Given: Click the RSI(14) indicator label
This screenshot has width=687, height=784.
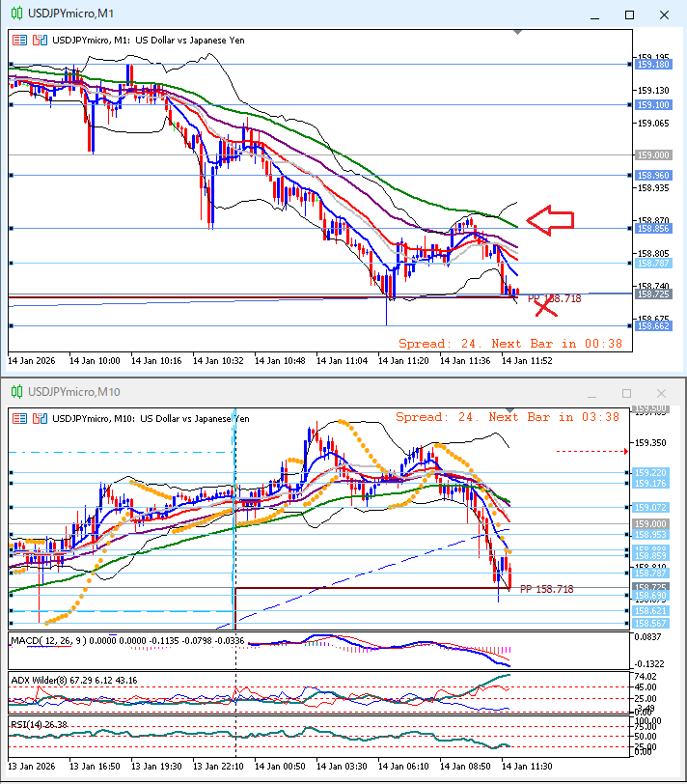Looking at the screenshot, I should point(26,723).
